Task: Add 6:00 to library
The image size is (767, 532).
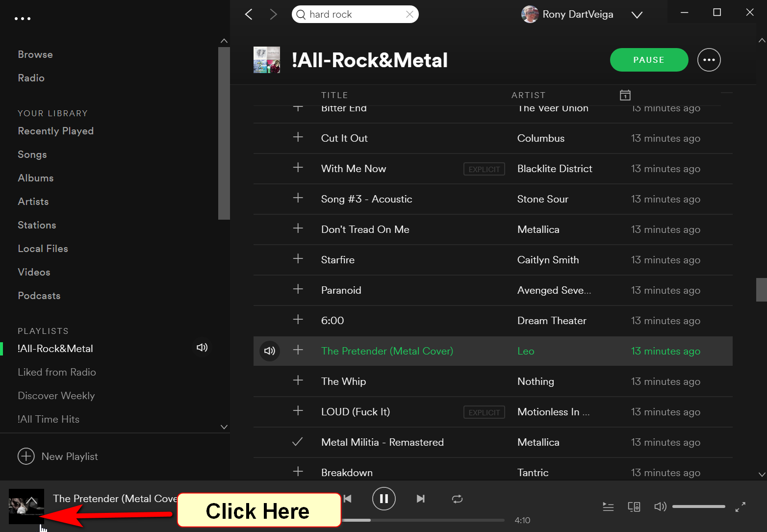Action: [x=298, y=320]
